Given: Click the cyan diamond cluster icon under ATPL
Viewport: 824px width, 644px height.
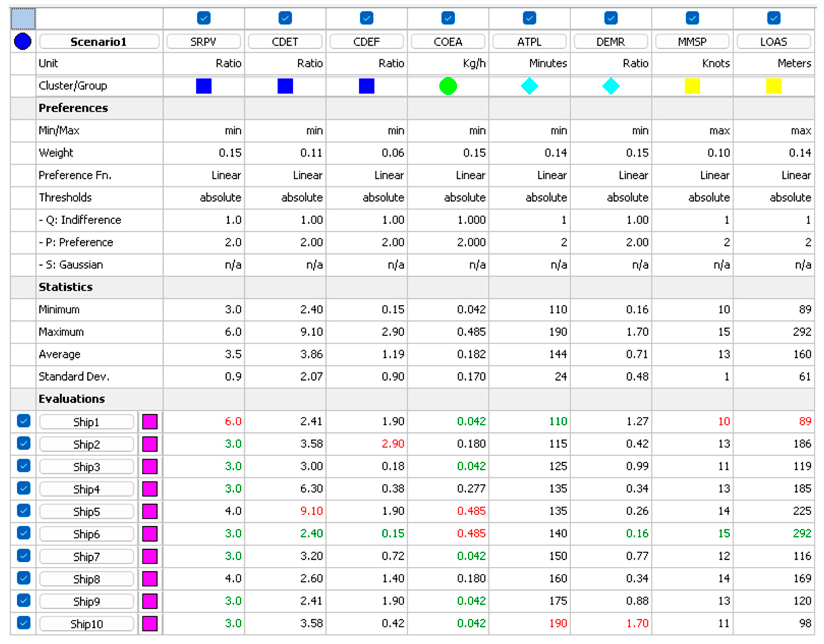Looking at the screenshot, I should pos(529,86).
